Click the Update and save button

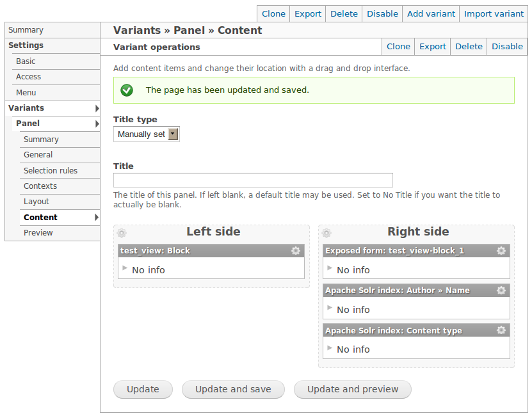point(233,389)
